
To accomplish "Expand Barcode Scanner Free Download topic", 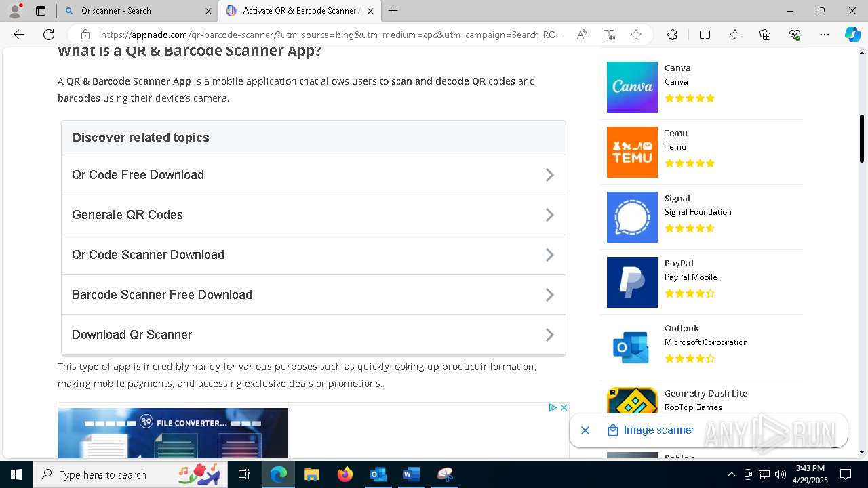I will (313, 295).
